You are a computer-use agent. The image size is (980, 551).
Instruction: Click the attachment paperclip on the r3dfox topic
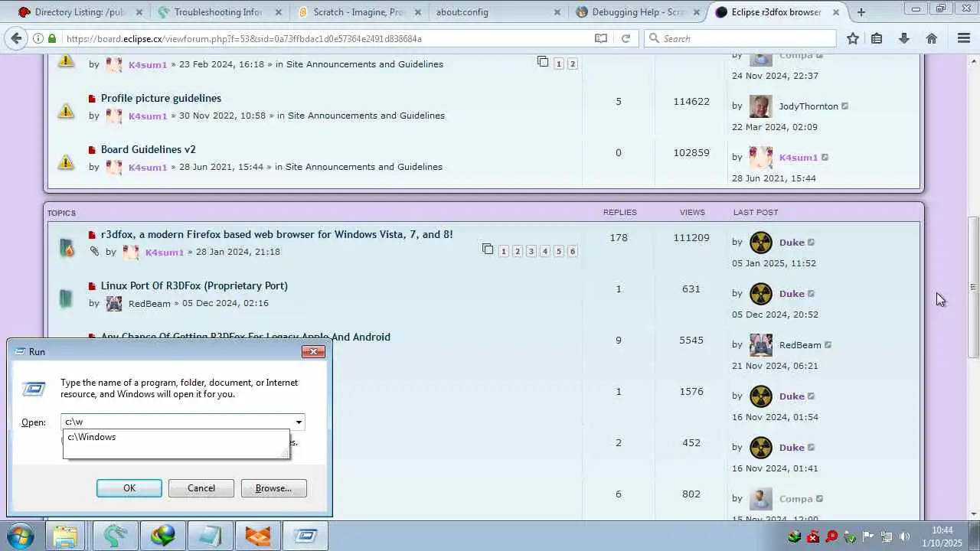click(94, 252)
